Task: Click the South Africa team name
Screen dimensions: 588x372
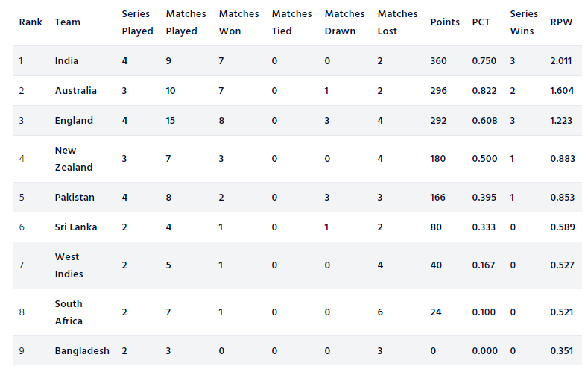Action: point(69,312)
